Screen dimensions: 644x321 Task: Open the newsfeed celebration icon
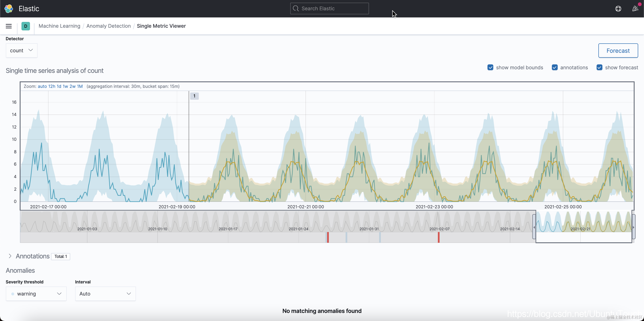[635, 9]
